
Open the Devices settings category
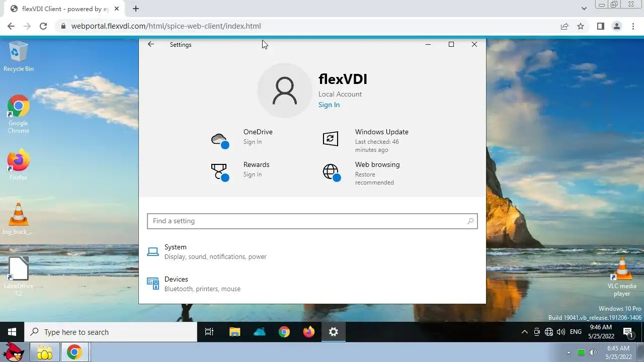point(312,284)
